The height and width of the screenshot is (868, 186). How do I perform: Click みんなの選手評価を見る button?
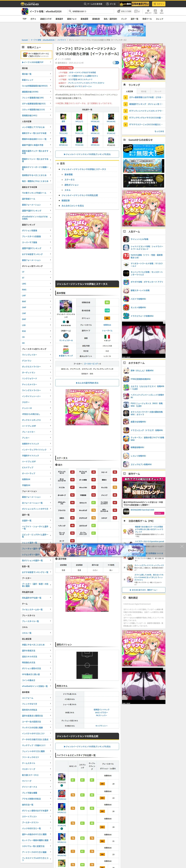[x=87, y=383]
